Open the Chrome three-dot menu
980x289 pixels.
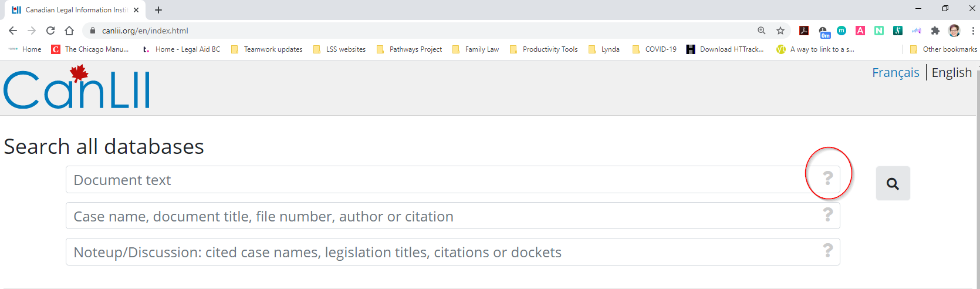pos(972,31)
